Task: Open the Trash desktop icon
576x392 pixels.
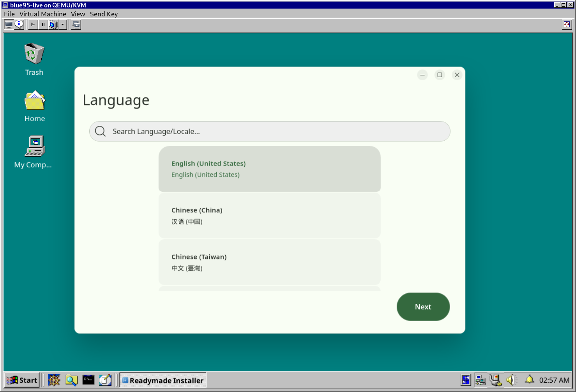Action: (x=34, y=59)
